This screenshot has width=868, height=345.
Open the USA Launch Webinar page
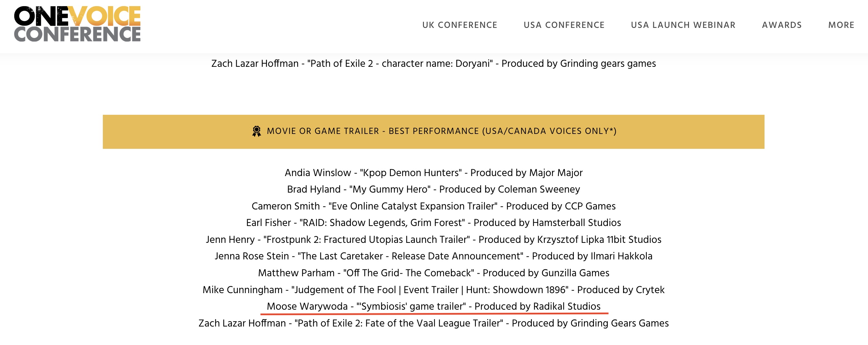(x=683, y=25)
